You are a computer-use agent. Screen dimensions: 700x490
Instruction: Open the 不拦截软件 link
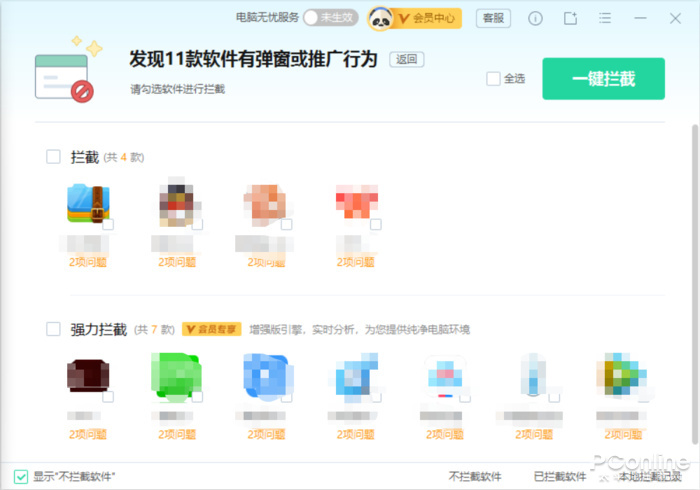(x=475, y=477)
